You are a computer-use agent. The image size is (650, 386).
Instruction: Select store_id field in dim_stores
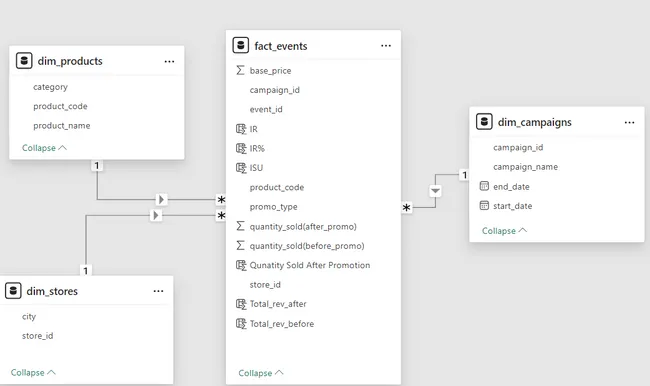point(37,336)
